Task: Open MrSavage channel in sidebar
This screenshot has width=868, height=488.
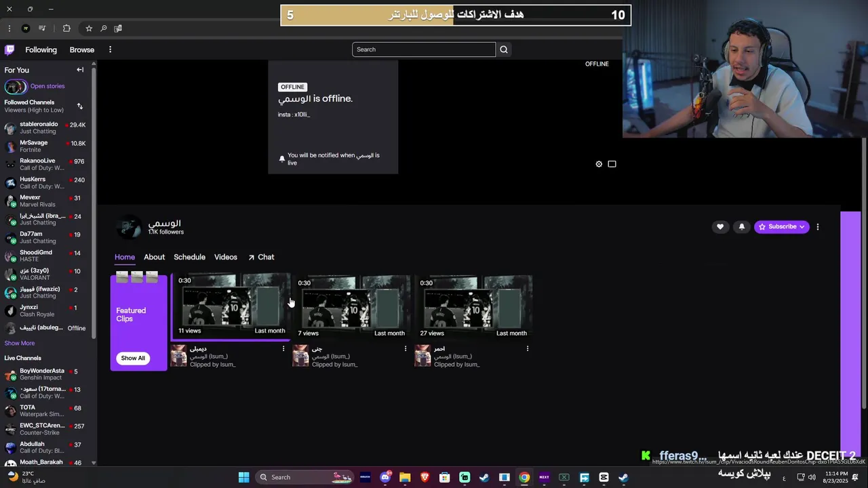Action: click(47, 146)
